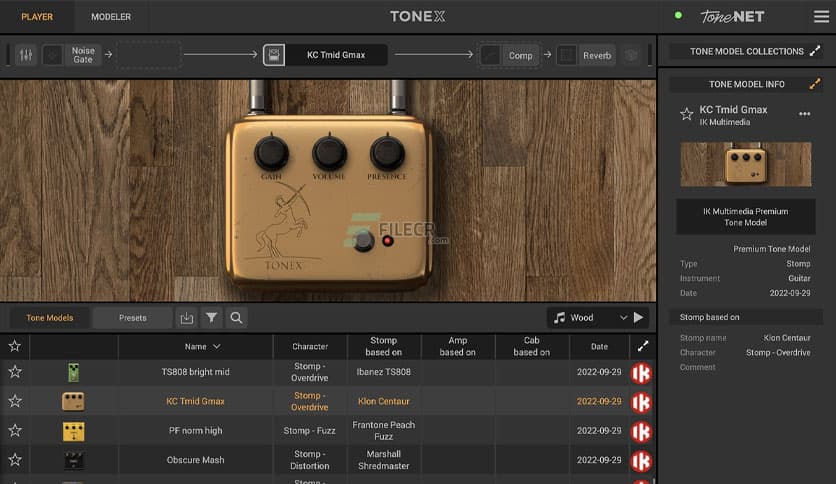Click the stomp pedal icon in the signal chain
This screenshot has height=484, width=836.
click(x=274, y=55)
